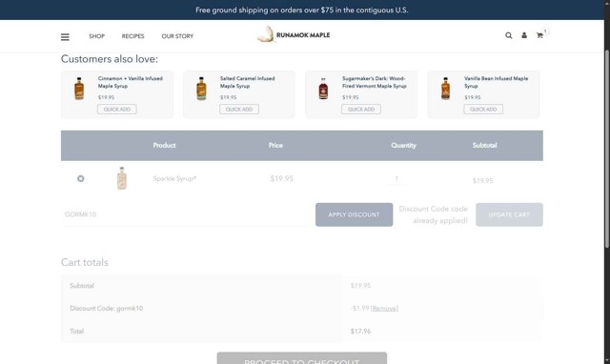Open the RECIPES menu

pyautogui.click(x=132, y=36)
